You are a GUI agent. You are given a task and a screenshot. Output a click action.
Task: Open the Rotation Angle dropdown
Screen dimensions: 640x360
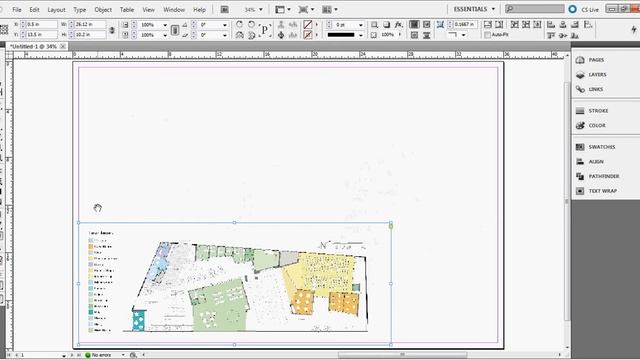pyautogui.click(x=224, y=25)
